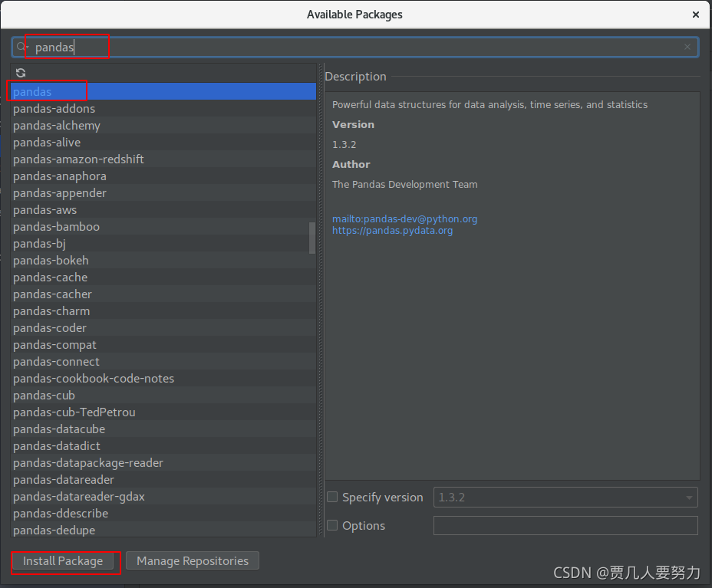712x588 pixels.
Task: Click the search magnifier history icon
Action: [22, 47]
